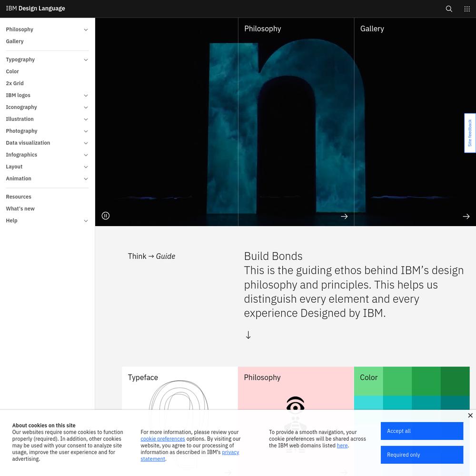Pause the hero video animation

(106, 216)
